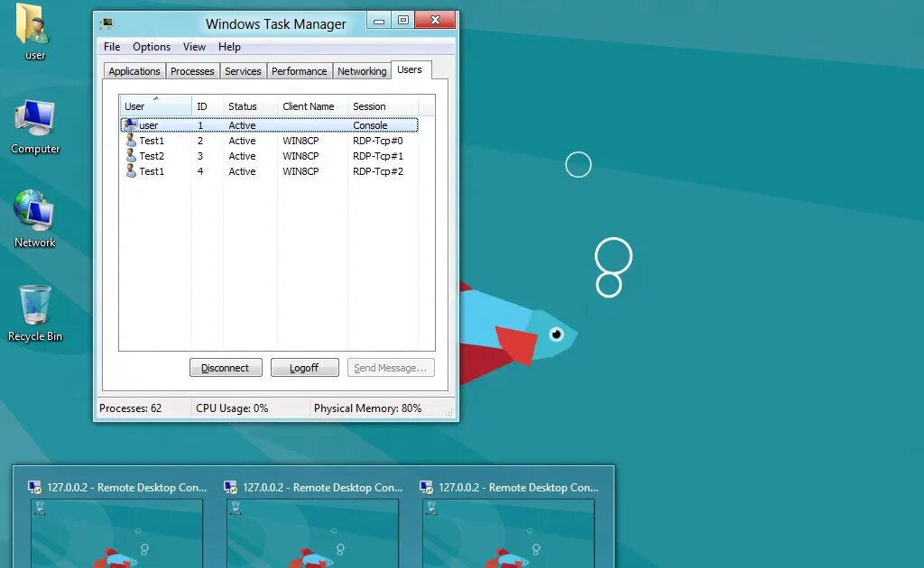924x568 pixels.
Task: Open the View menu
Action: click(194, 47)
